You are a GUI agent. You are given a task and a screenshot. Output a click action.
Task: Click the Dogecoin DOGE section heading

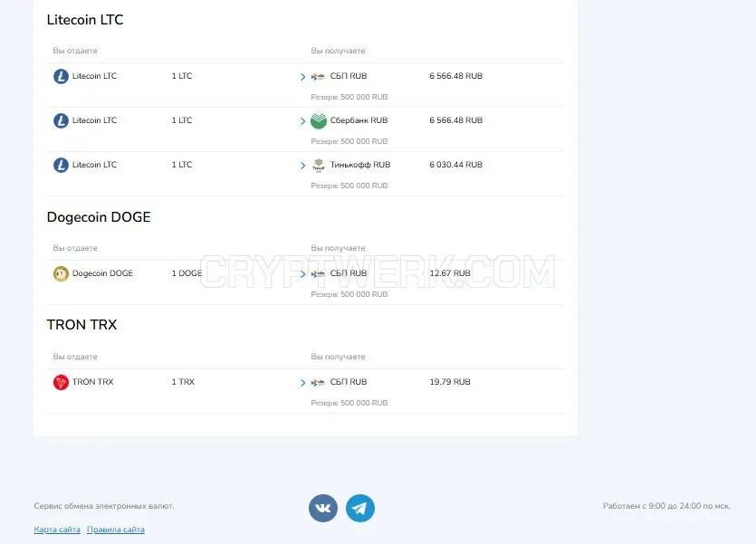(x=99, y=217)
